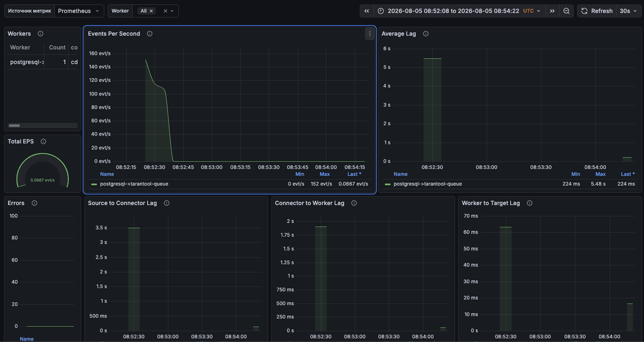Expand the Worker variable dropdown chevron
Viewport: 644px width, 342px height.
(172, 11)
